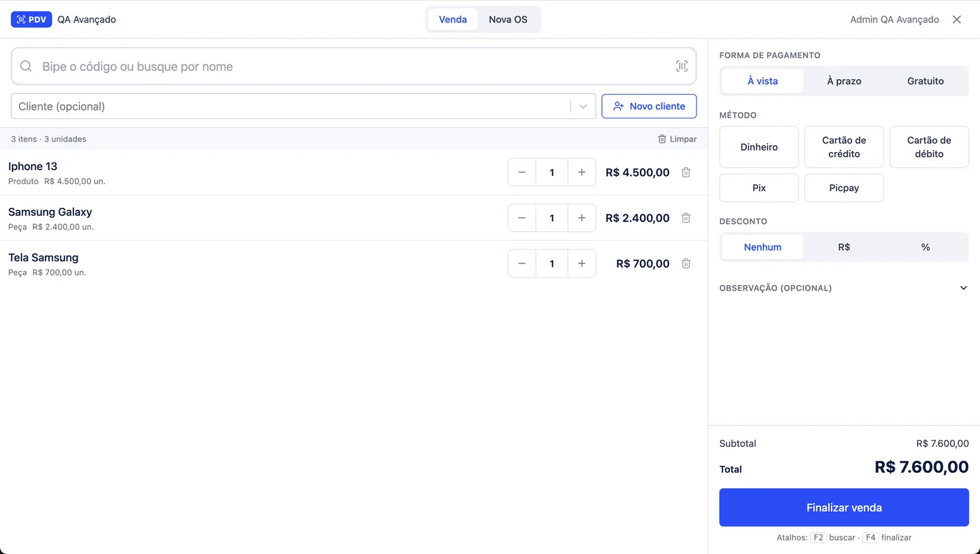The width and height of the screenshot is (980, 554).
Task: Open the Cliente dropdown arrow
Action: 583,106
